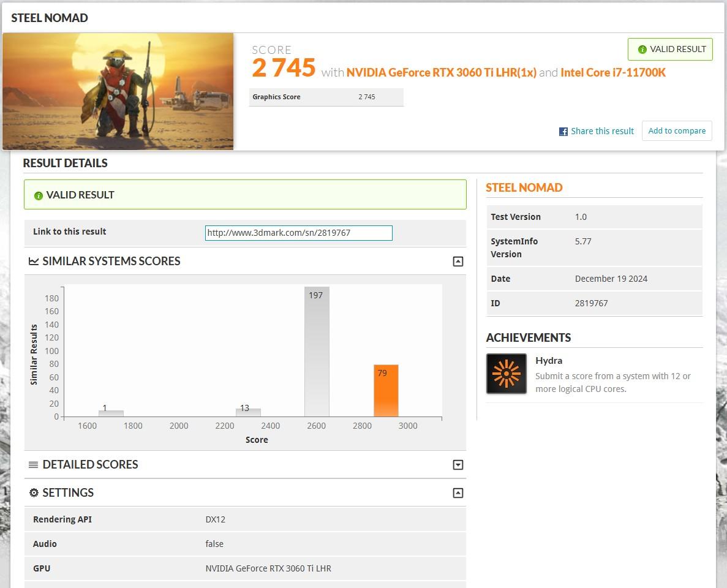Open the NVIDIA GeForce RTX 3060 Ti LHR link
The height and width of the screenshot is (588, 727).
442,72
